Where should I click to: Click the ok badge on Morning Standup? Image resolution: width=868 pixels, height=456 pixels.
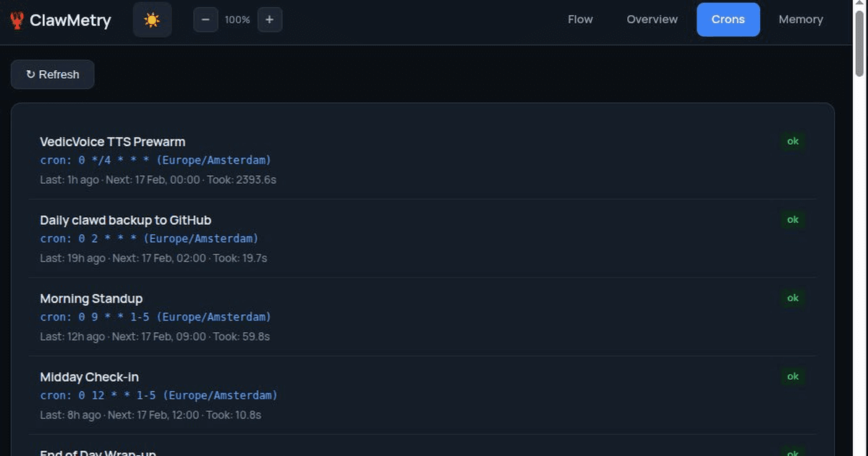[793, 297]
